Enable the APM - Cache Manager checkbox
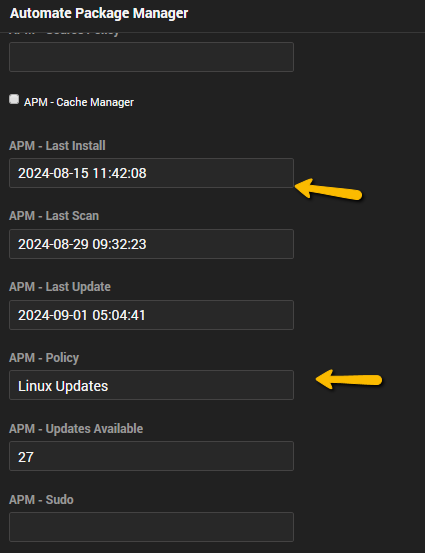The width and height of the screenshot is (425, 553). [x=14, y=99]
